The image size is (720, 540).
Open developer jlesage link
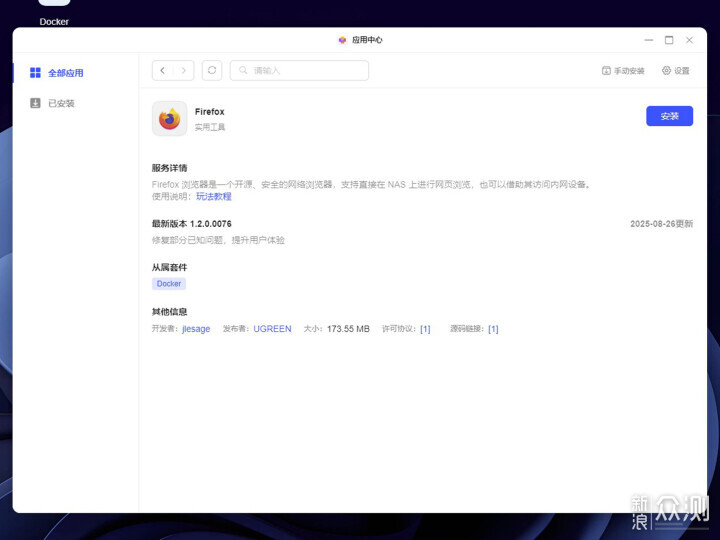pos(196,329)
